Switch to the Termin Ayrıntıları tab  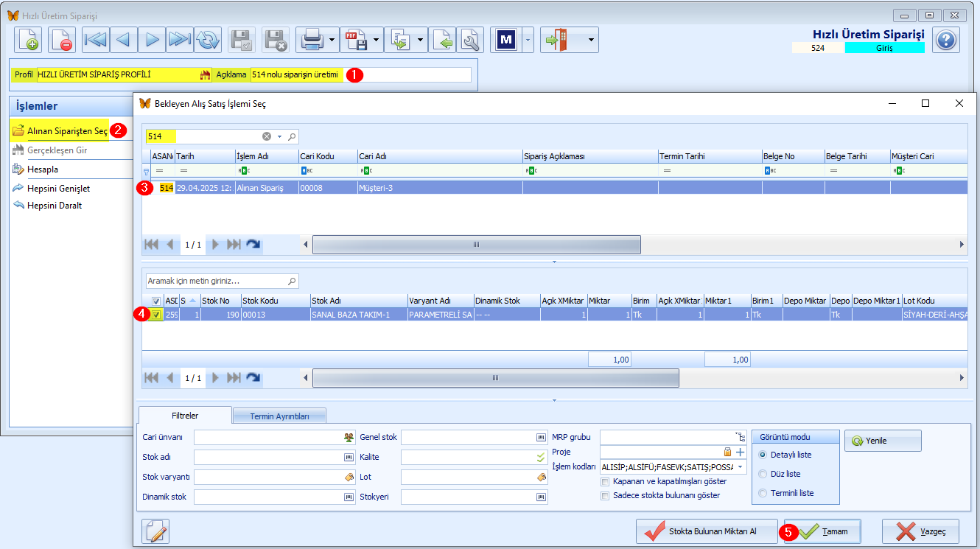click(279, 416)
